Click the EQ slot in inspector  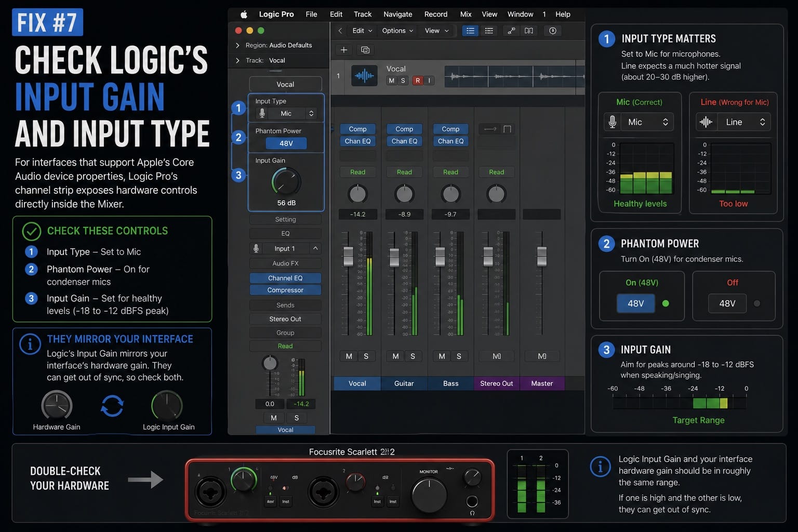coord(285,233)
